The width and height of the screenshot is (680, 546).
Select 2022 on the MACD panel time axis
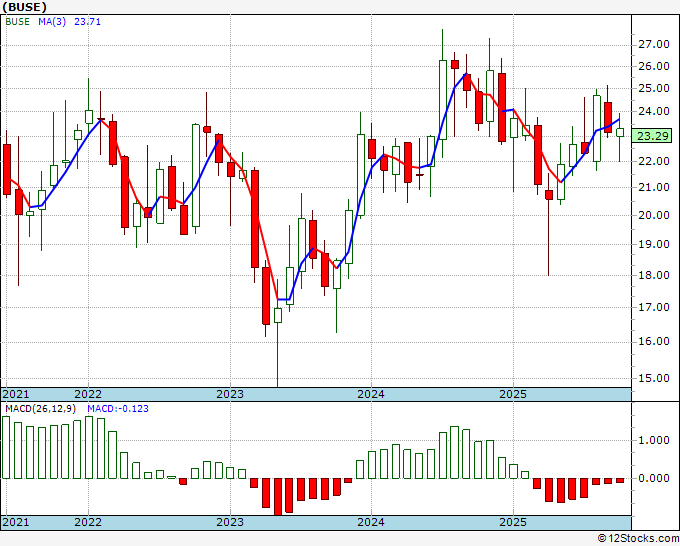88,522
